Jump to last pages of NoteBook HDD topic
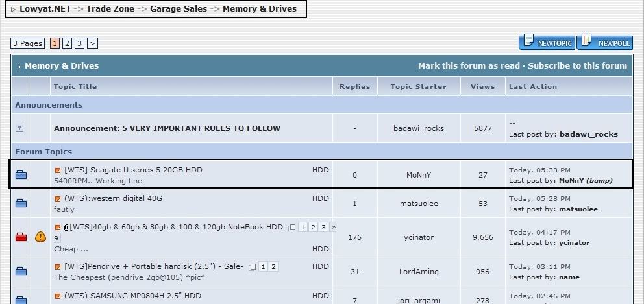644x304 pixels. pyautogui.click(x=334, y=227)
